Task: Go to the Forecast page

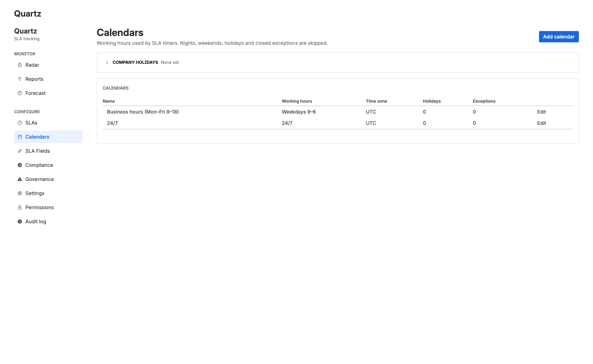Action: click(x=48, y=93)
